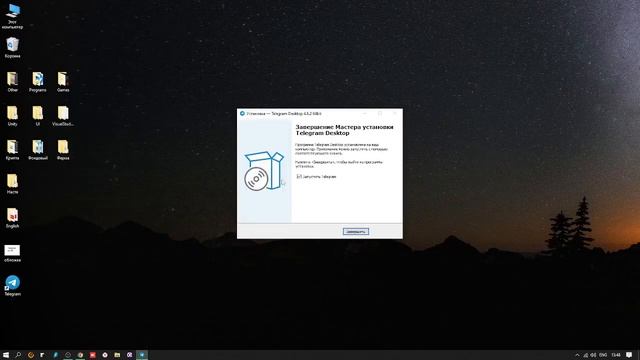Image resolution: width=640 pixels, height=360 pixels.
Task: Open the clock in the taskbar
Action: [616, 355]
